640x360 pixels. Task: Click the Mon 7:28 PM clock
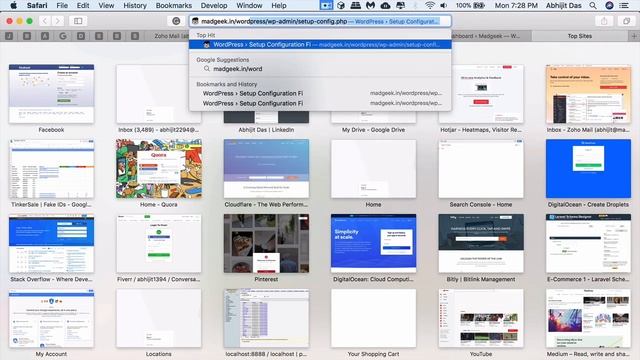pos(516,5)
